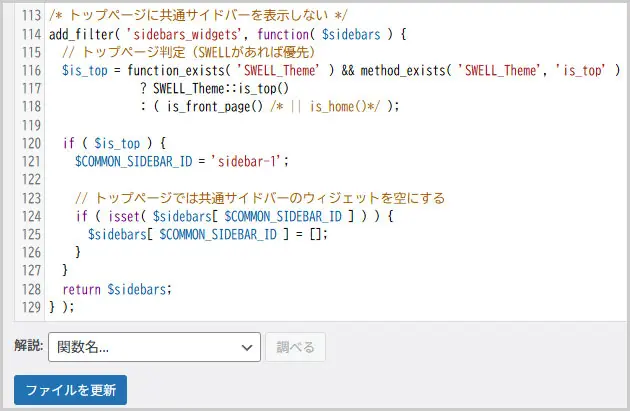Image resolution: width=630 pixels, height=411 pixels.
Task: Click line number 122 in gutter
Action: [x=31, y=180]
